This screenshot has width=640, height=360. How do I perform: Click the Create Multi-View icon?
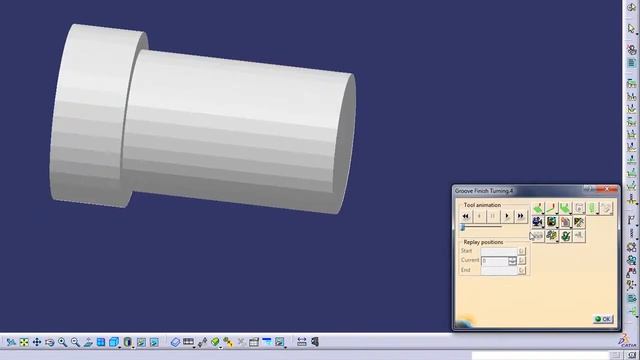click(101, 342)
